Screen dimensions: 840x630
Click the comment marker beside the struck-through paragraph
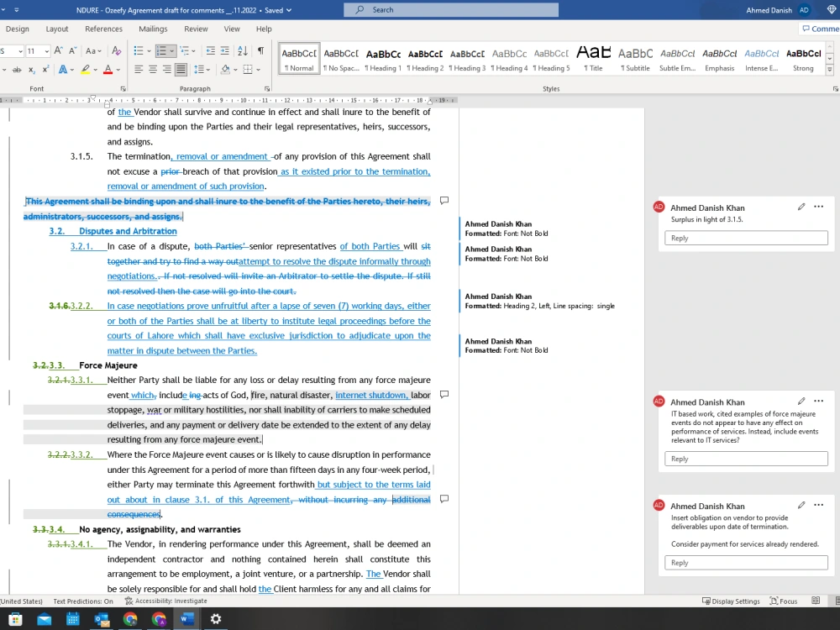[x=444, y=201]
